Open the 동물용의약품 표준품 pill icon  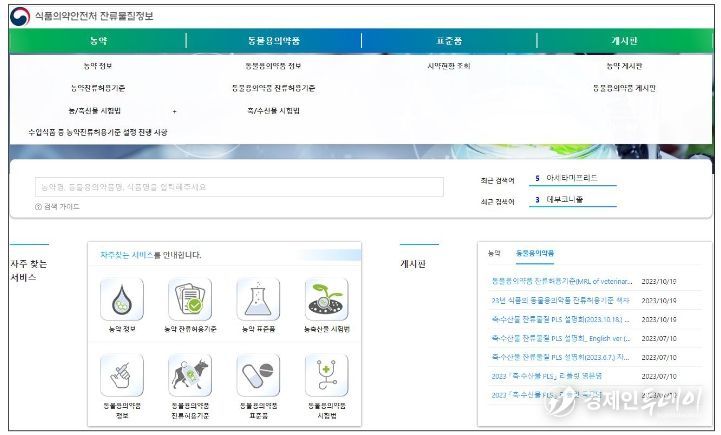tap(257, 374)
